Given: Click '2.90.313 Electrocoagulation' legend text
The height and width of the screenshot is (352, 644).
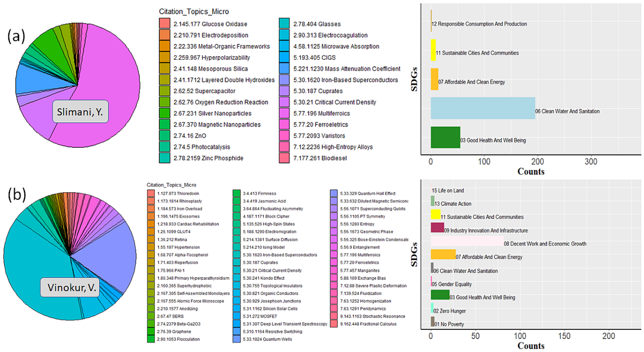Looking at the screenshot, I should 330,35.
